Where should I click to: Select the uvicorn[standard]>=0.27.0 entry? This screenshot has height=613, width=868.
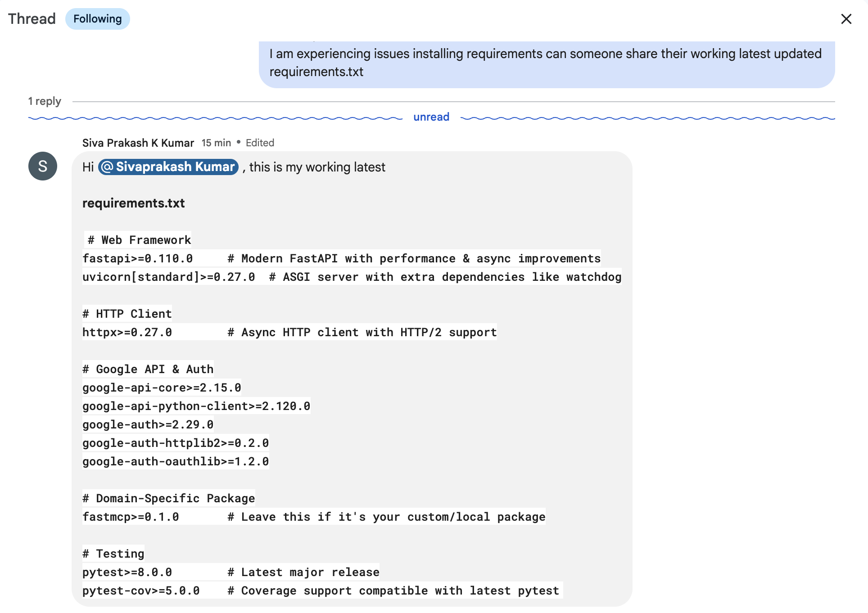point(167,277)
